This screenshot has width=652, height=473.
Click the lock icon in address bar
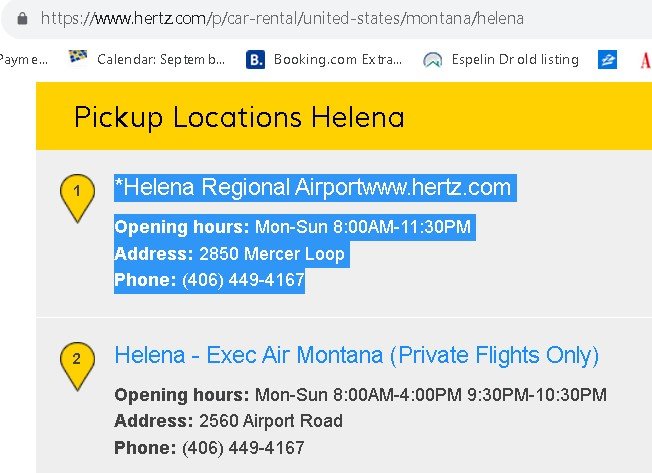point(22,18)
